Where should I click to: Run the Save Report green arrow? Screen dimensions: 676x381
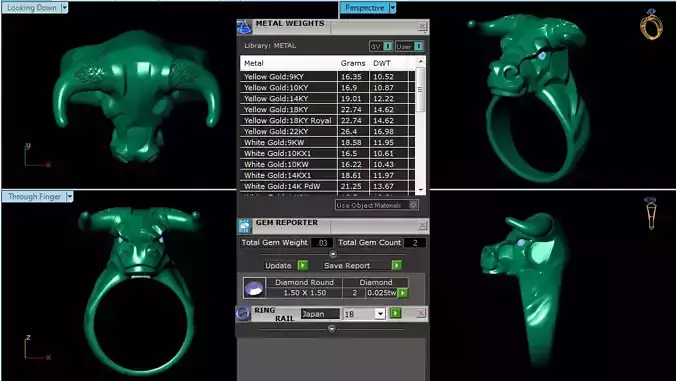click(x=396, y=265)
